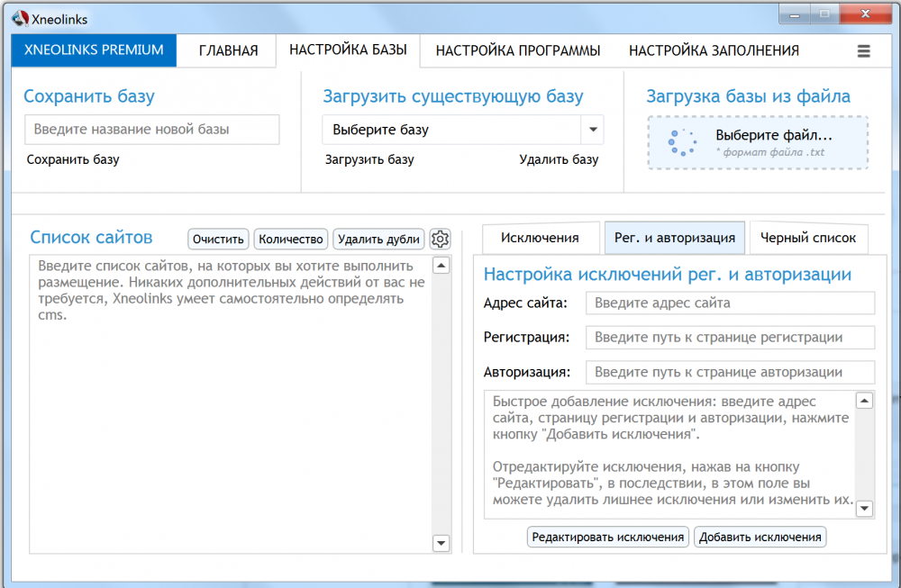Viewport: 901px width, 588px height.
Task: Choose a file via Выберите файл area
Action: (x=758, y=142)
